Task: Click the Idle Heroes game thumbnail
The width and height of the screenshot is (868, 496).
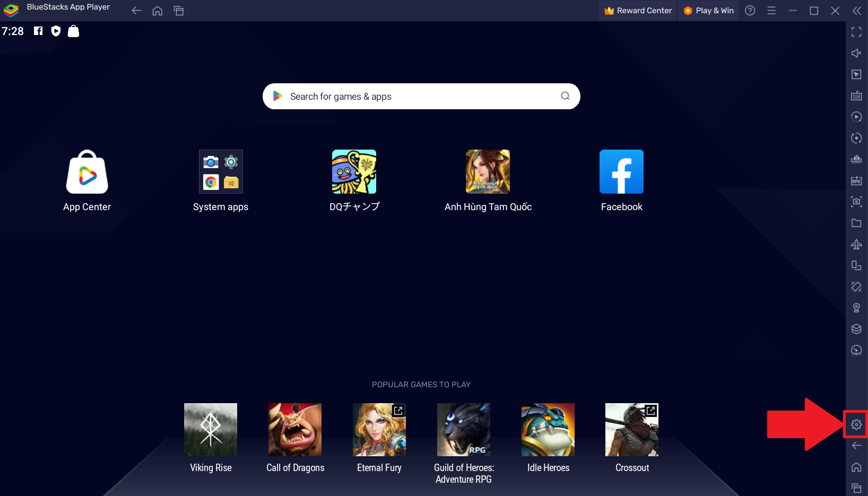Action: pos(548,430)
